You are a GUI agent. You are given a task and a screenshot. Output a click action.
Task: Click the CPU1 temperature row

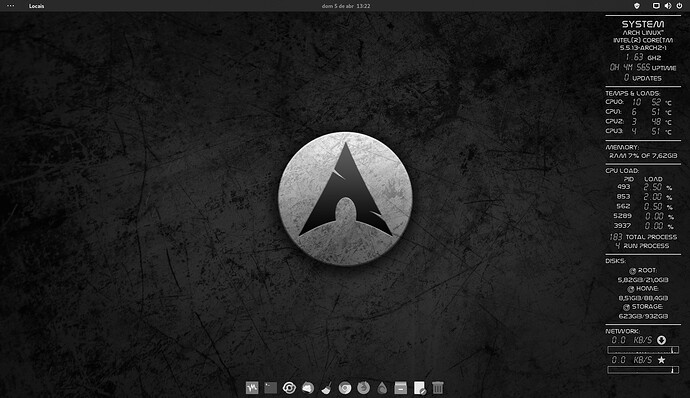[639, 112]
